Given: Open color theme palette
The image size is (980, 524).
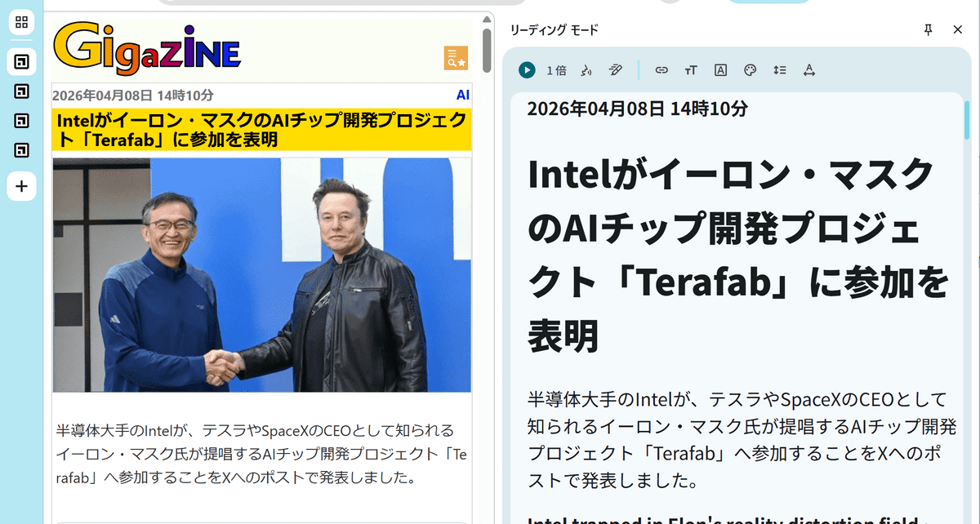Looking at the screenshot, I should pyautogui.click(x=750, y=70).
